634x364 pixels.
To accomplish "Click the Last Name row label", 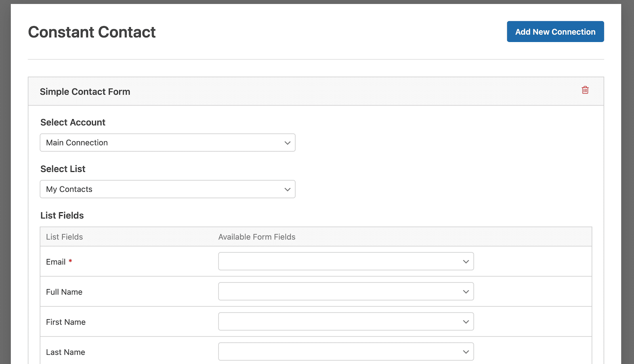I will coord(65,352).
